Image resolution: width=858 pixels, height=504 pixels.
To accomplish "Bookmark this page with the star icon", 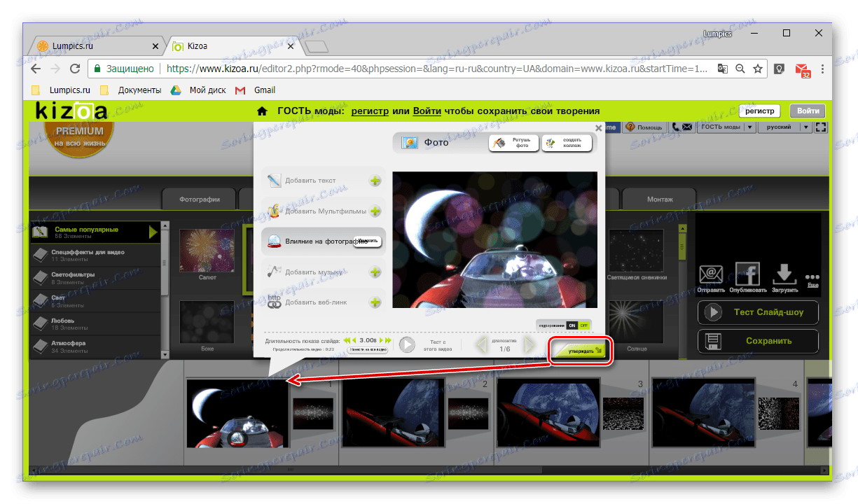I will click(758, 69).
